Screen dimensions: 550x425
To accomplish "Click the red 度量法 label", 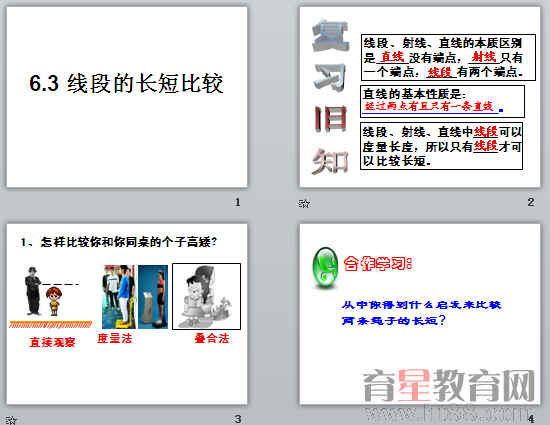I will (x=115, y=338).
